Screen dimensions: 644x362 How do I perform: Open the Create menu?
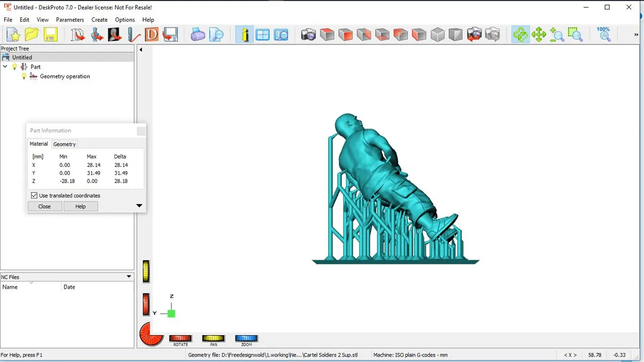[x=100, y=20]
